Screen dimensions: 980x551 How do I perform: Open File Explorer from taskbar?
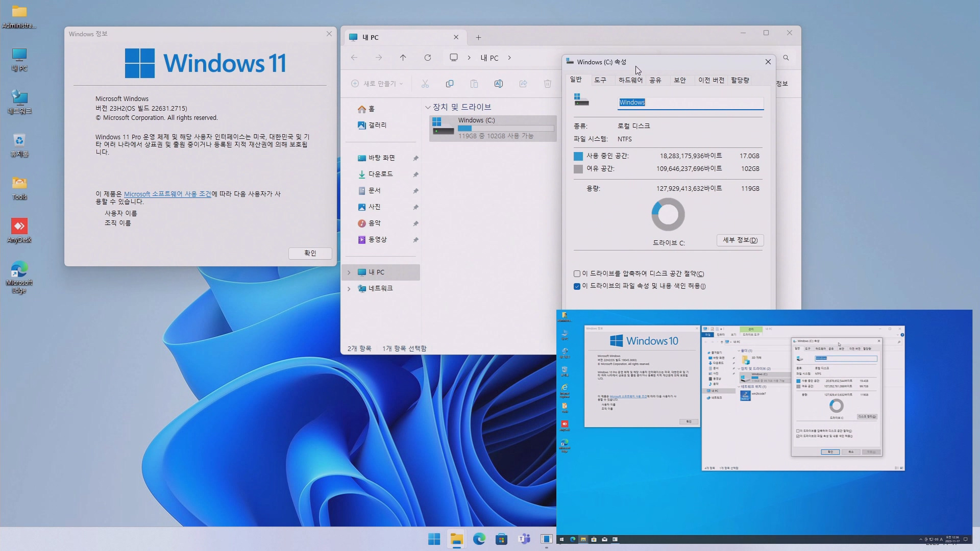click(457, 539)
